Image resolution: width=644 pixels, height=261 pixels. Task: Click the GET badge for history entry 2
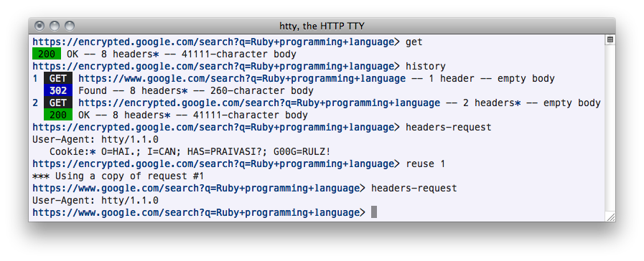pos(58,103)
